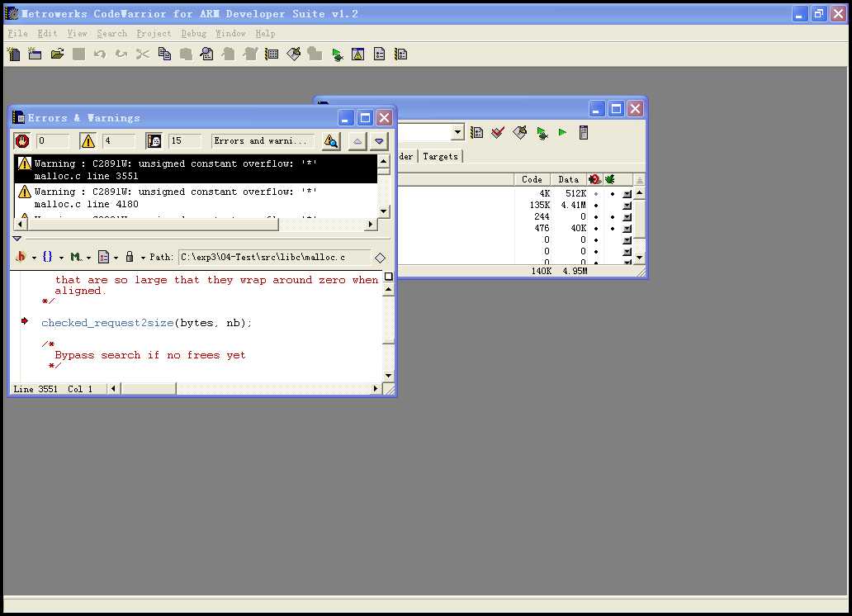Image resolution: width=852 pixels, height=616 pixels.
Task: Click the Debug icon in main toolbar
Action: 337,54
